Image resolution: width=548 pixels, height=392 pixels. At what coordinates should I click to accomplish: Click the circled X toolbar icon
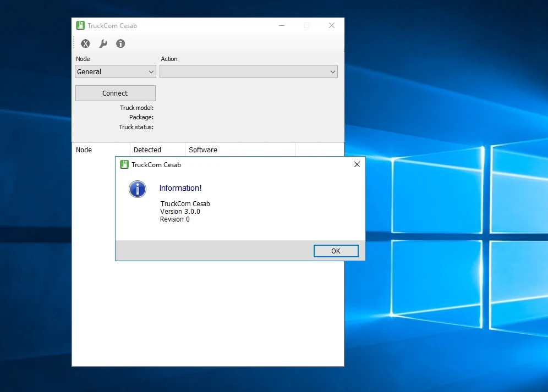click(x=85, y=43)
